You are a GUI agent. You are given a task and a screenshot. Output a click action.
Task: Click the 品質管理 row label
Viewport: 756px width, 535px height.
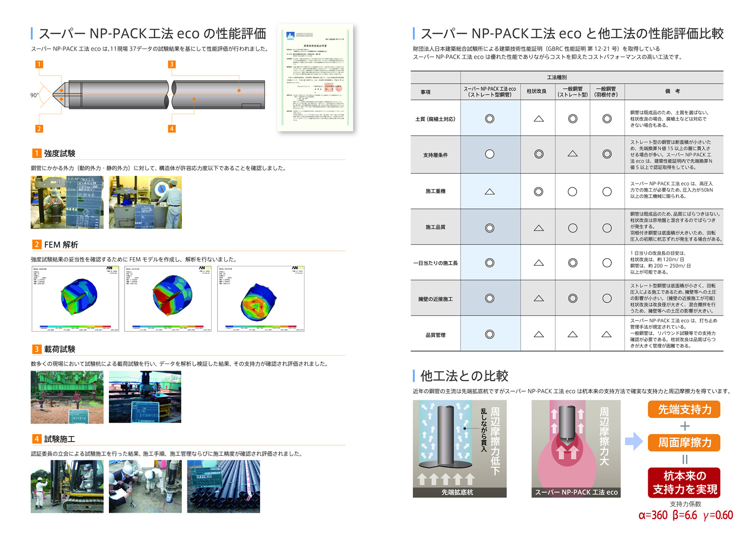point(435,335)
